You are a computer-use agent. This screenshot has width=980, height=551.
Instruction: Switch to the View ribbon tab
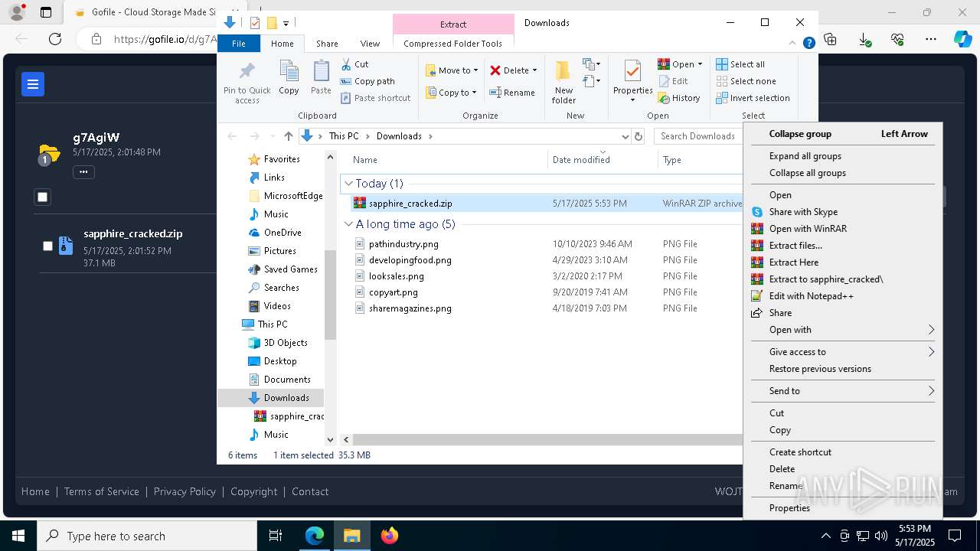tap(370, 44)
